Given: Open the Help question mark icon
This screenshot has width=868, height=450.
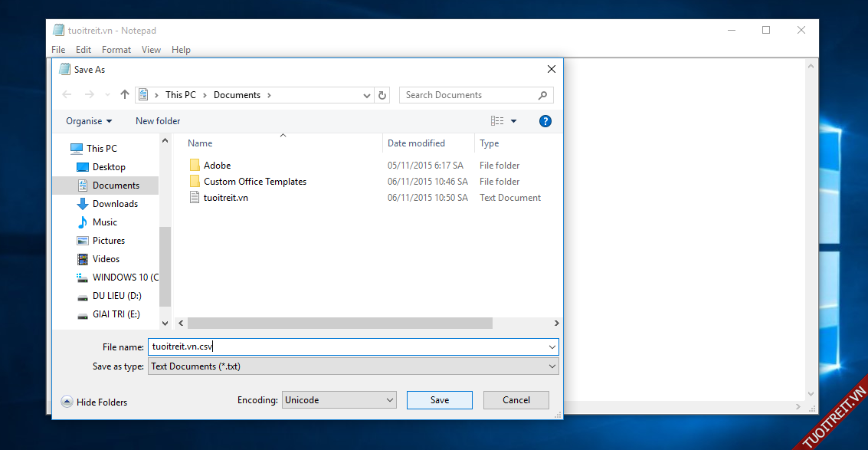Looking at the screenshot, I should coord(545,121).
